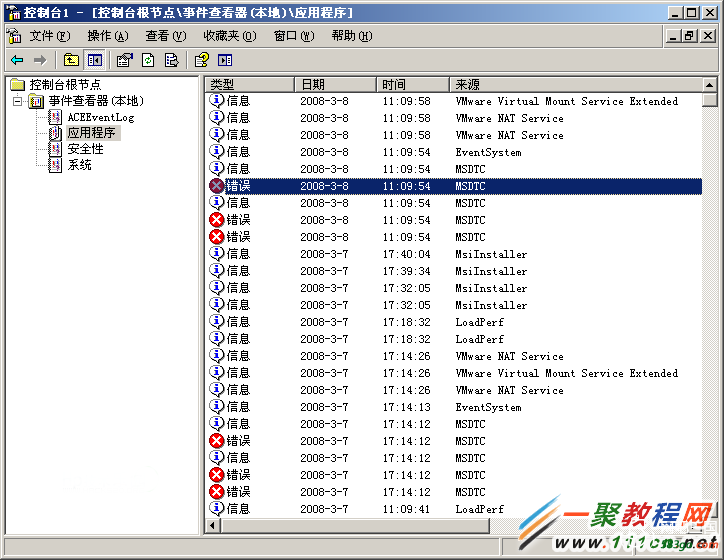Open the 收藏夹(O) menu

pyautogui.click(x=229, y=36)
